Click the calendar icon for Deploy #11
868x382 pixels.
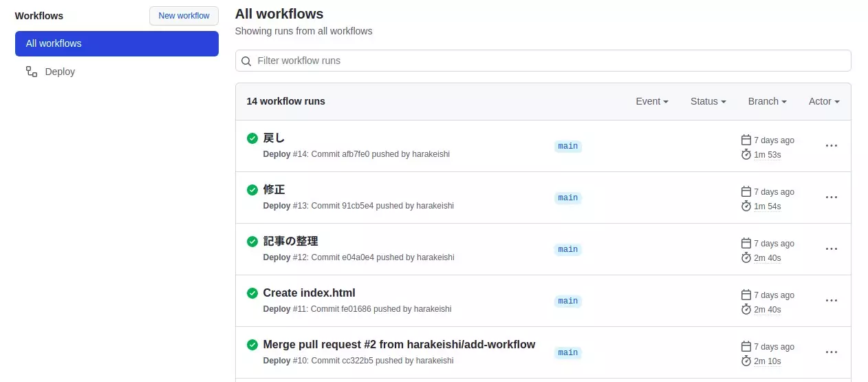(746, 295)
